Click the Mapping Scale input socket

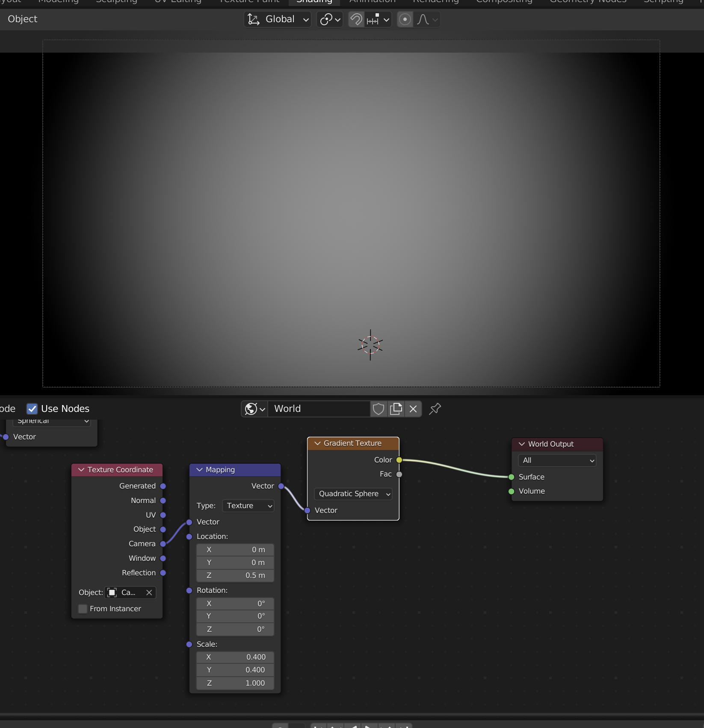(x=189, y=644)
